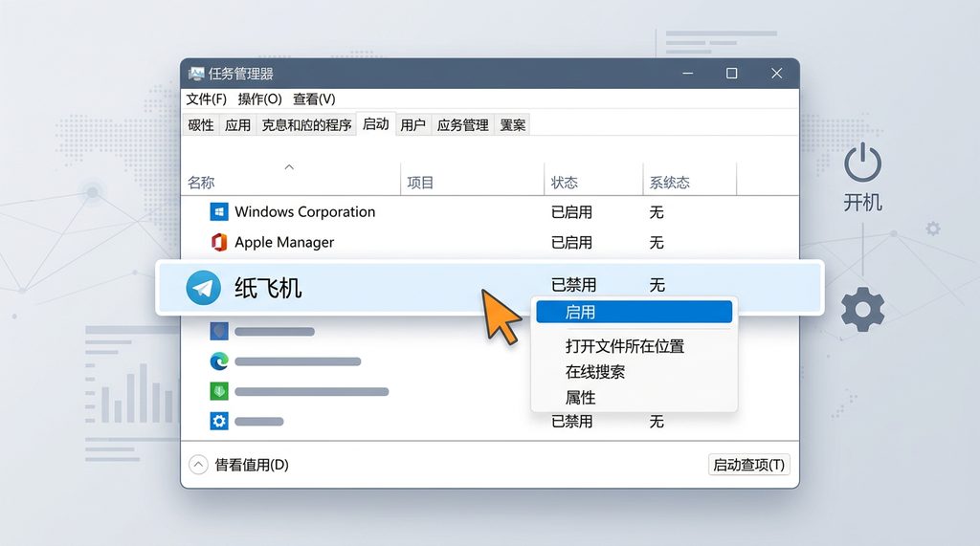Screen dimensions: 980x546
Task: Click the 纸飞机 paper plane icon
Action: [x=203, y=288]
